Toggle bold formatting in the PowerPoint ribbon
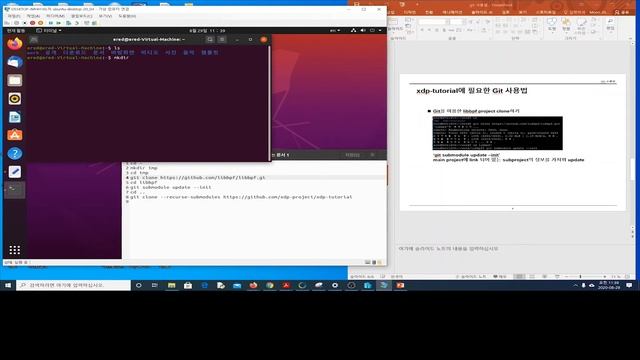The width and height of the screenshot is (640, 360). click(422, 30)
